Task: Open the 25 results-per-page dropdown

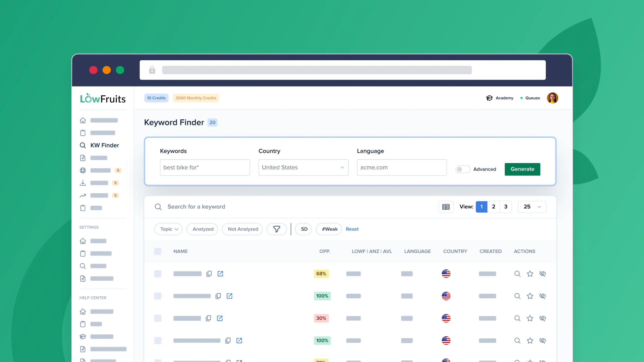Action: tap(532, 207)
